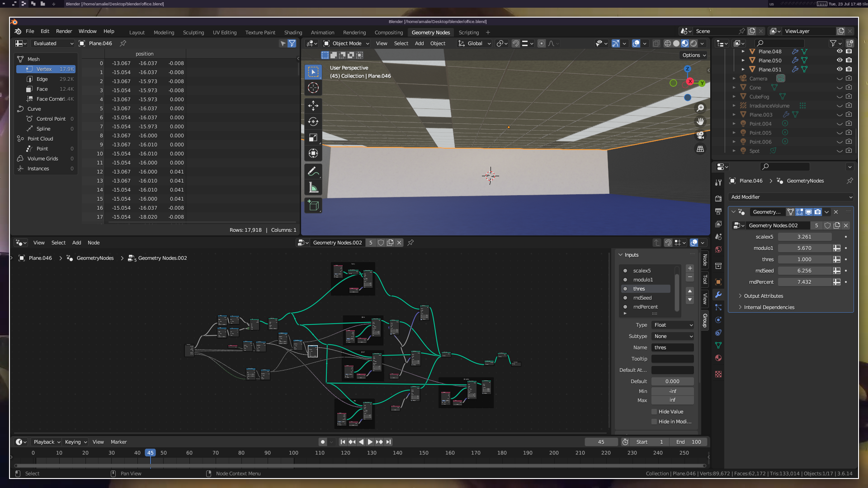
Task: Open Modifier properties wrench tab
Action: click(718, 295)
